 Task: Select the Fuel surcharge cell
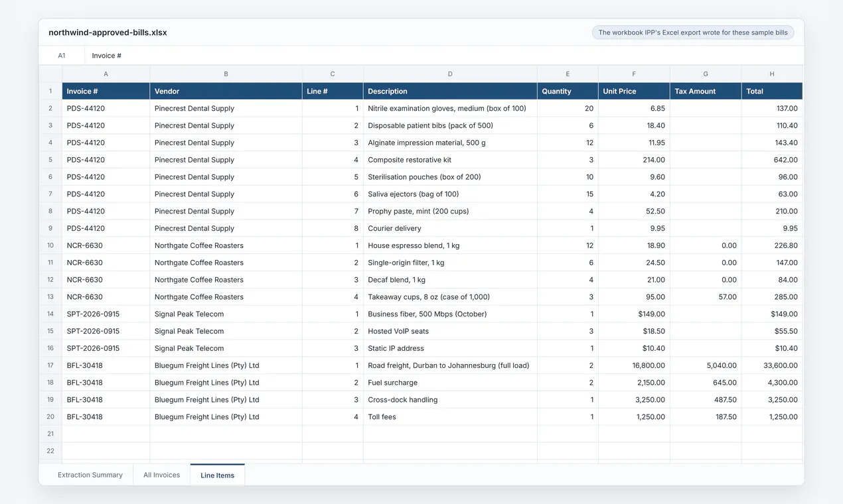[450, 383]
